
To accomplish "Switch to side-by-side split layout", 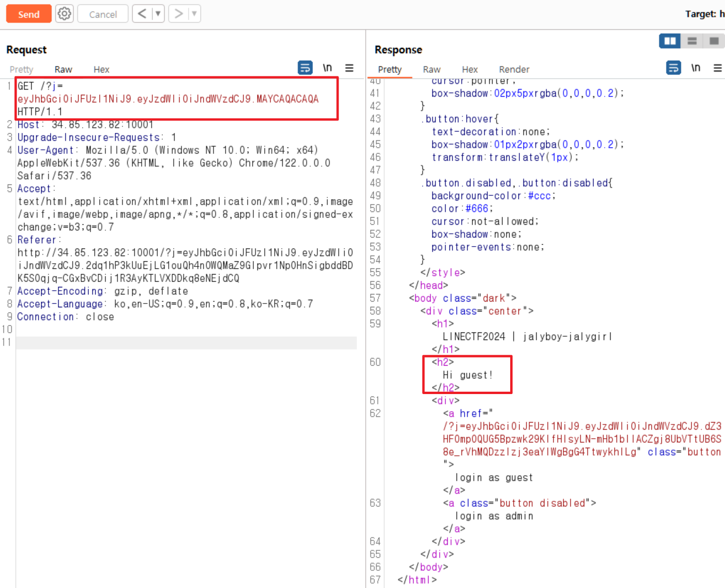I will [670, 41].
